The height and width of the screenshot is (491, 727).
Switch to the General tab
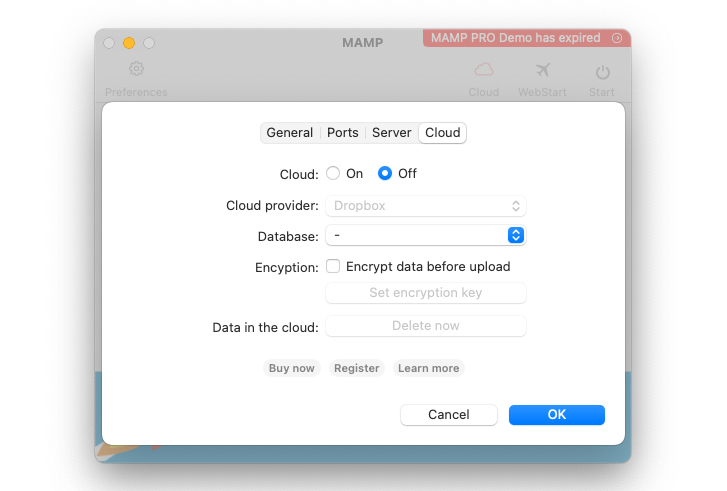pos(290,133)
